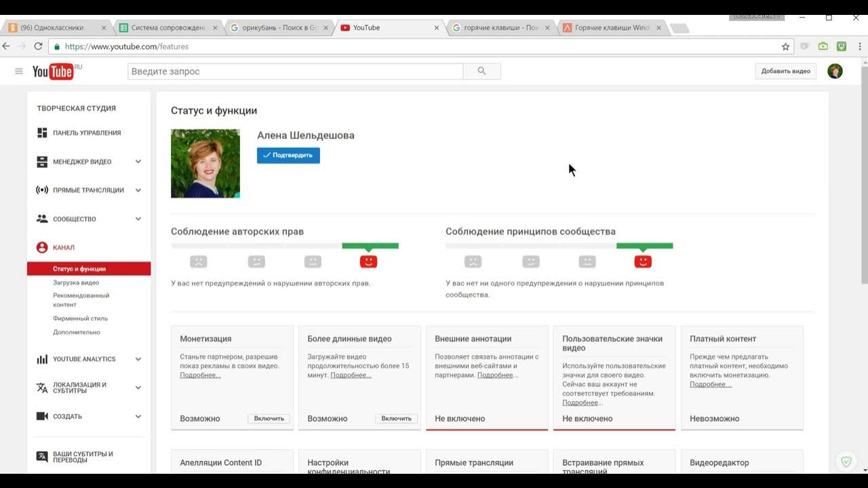Switch to the орикубань Google search tab
The image size is (868, 488).
279,28
